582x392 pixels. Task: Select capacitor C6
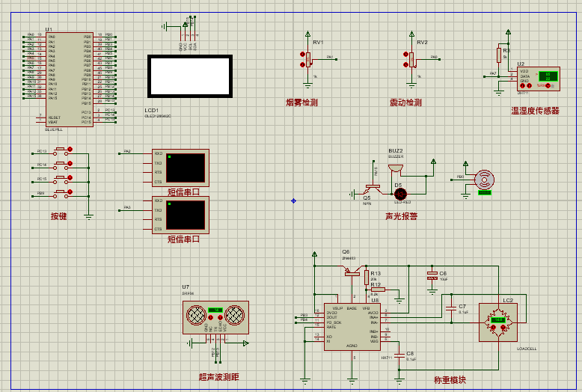click(432, 275)
